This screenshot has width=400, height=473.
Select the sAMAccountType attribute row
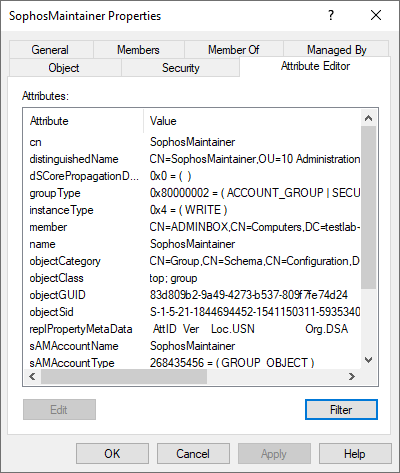click(192, 362)
